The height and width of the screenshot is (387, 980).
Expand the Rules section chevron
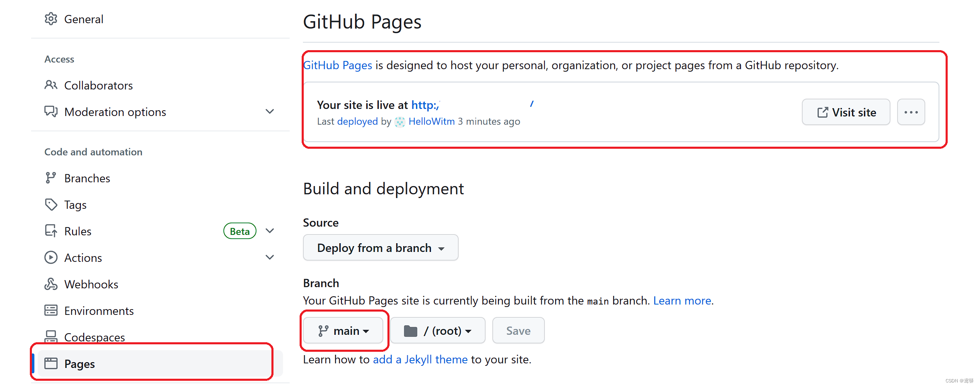[x=270, y=231]
